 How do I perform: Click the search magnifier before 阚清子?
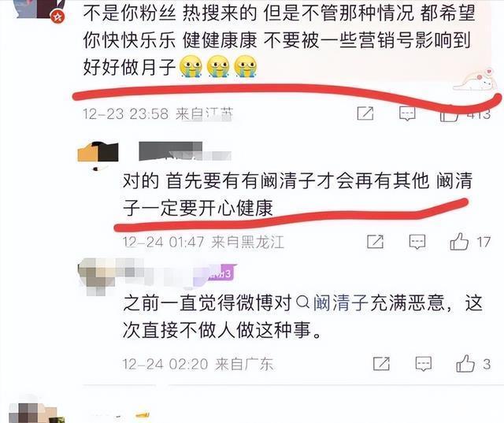click(x=302, y=302)
